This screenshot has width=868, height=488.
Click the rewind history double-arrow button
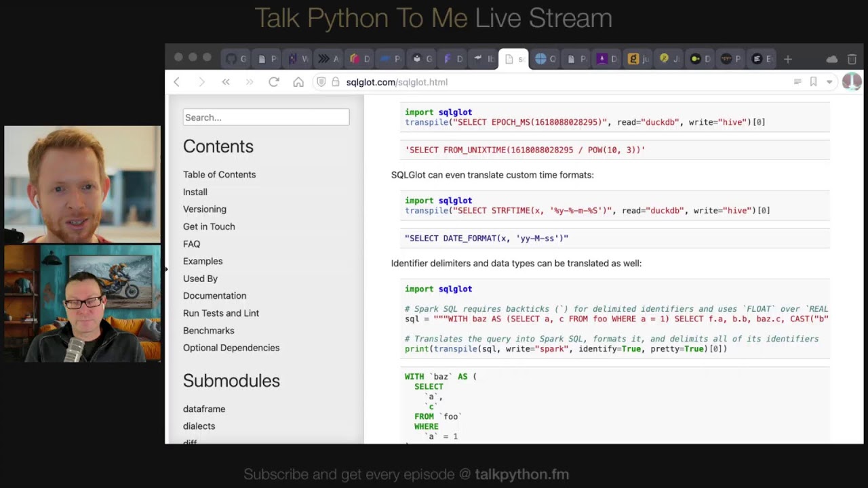[226, 82]
